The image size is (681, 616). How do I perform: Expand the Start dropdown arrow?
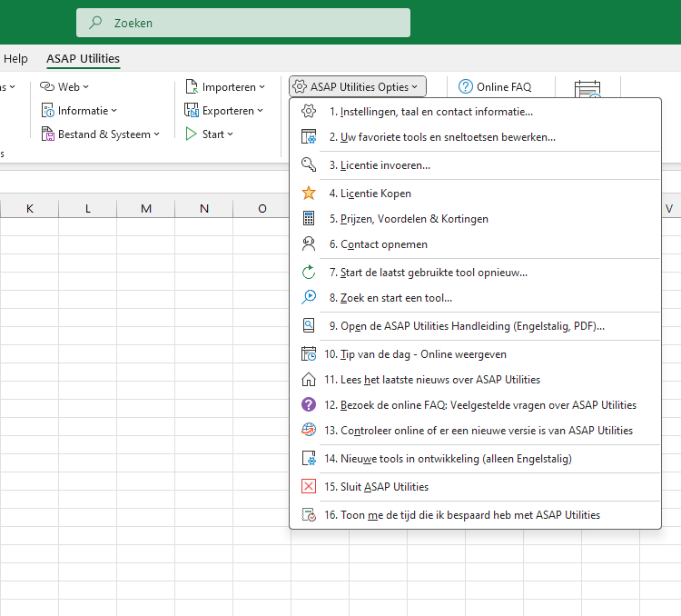pyautogui.click(x=231, y=134)
